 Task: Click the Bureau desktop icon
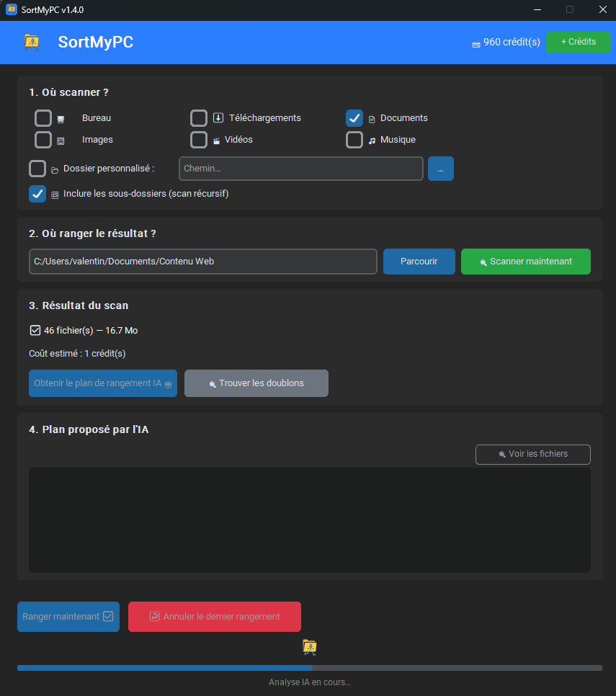61,119
